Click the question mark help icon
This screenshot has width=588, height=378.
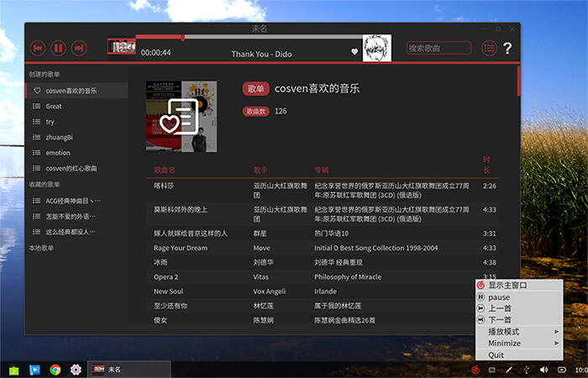(507, 48)
